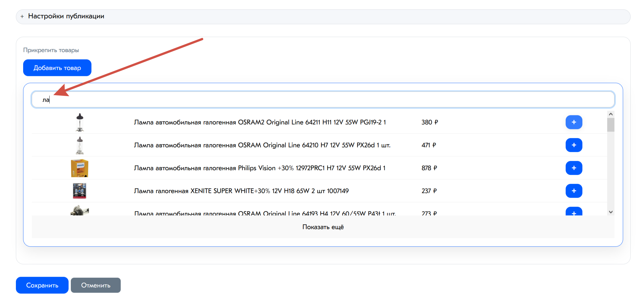Screen dimensions: 644x299
Task: Click the 380 ₽ price
Action: pyautogui.click(x=430, y=122)
